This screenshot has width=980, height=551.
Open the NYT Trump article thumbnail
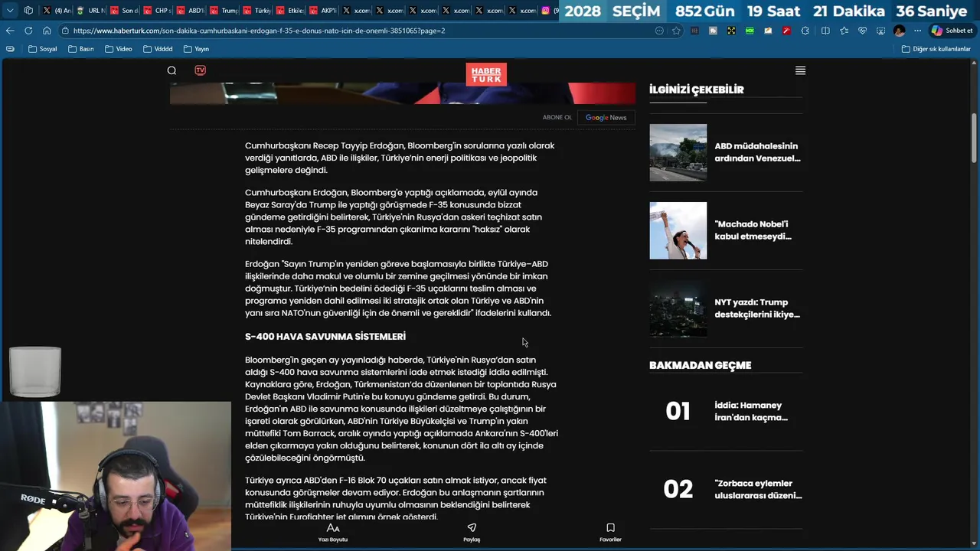(678, 308)
